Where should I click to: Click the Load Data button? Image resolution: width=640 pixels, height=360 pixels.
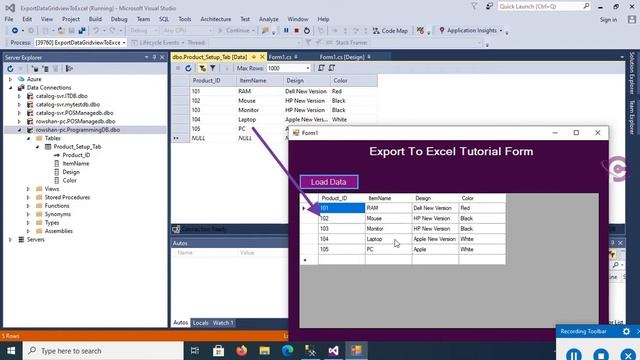[x=329, y=182]
